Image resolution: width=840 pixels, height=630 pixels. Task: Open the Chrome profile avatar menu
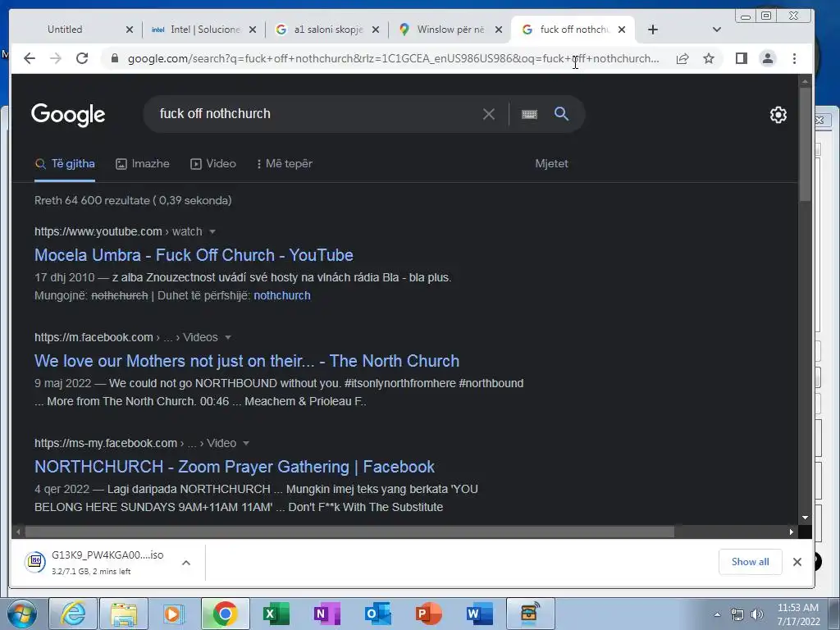768,58
